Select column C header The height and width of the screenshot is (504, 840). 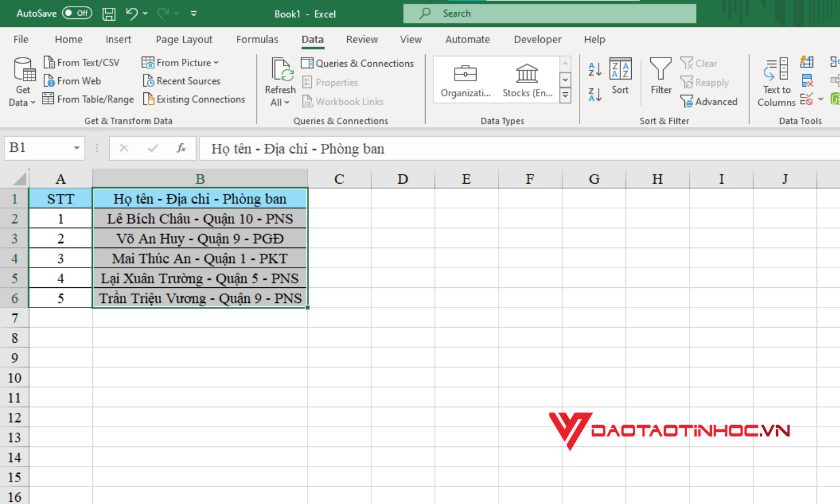click(339, 179)
